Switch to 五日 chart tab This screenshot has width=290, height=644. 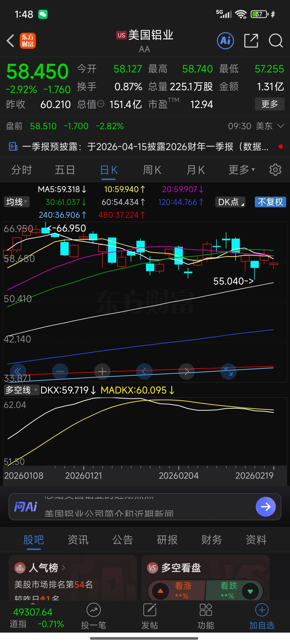[x=65, y=170]
